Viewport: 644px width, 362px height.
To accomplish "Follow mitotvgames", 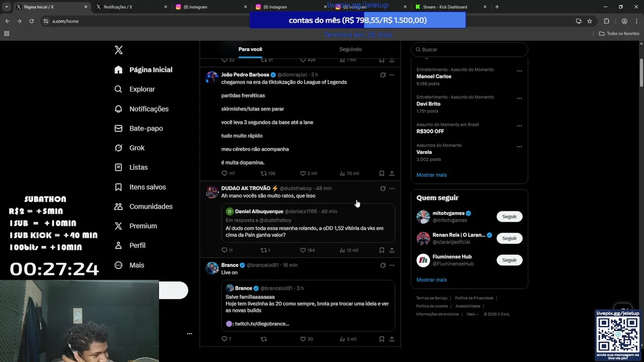I will point(509,217).
